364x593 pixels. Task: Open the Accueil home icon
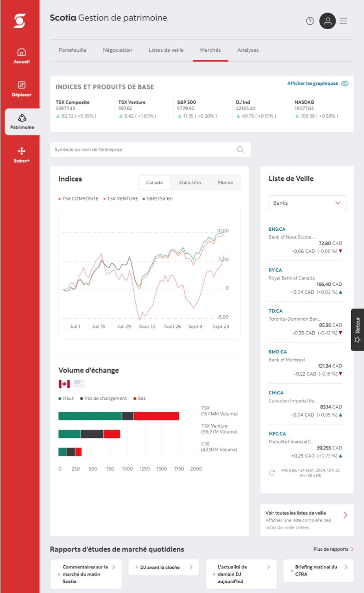(21, 52)
